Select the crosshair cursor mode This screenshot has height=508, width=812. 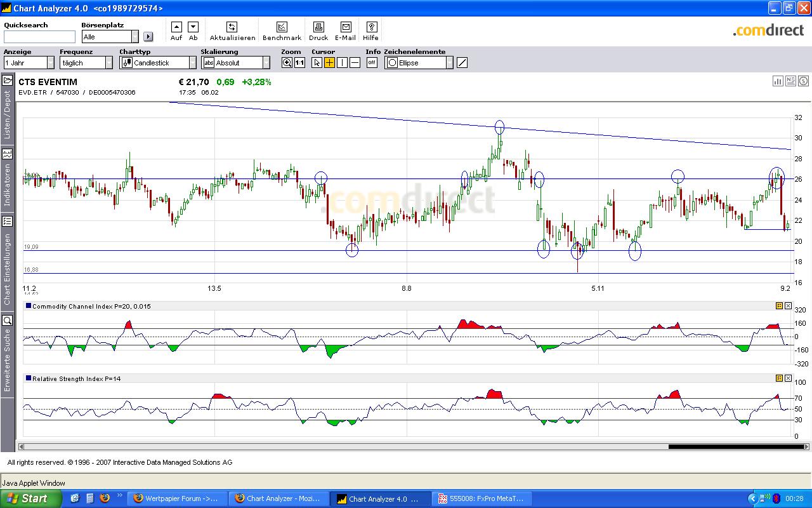point(329,63)
